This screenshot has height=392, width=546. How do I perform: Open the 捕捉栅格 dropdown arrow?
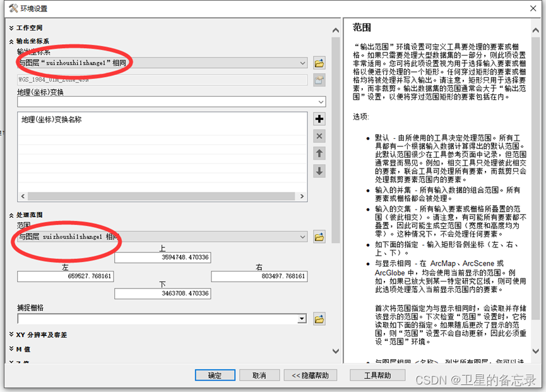point(302,319)
